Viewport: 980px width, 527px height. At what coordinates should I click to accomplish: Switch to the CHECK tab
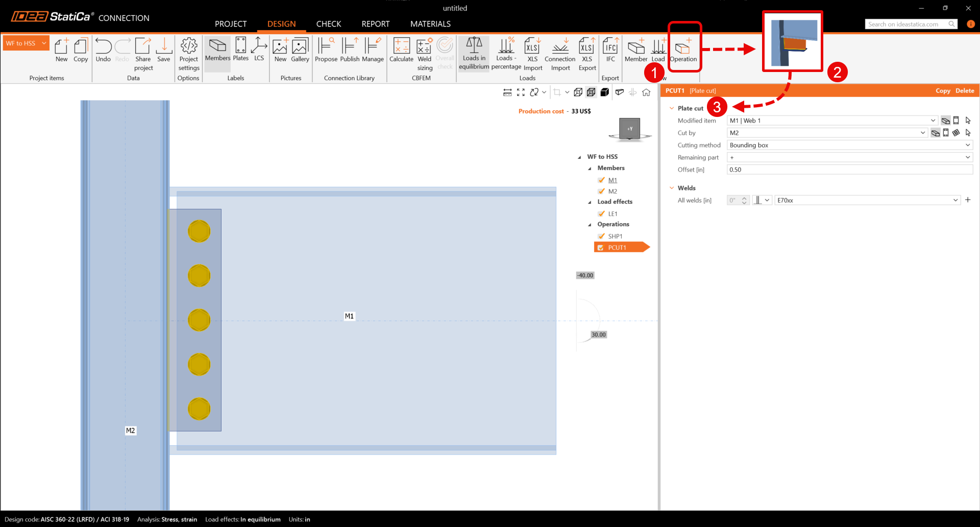click(328, 24)
